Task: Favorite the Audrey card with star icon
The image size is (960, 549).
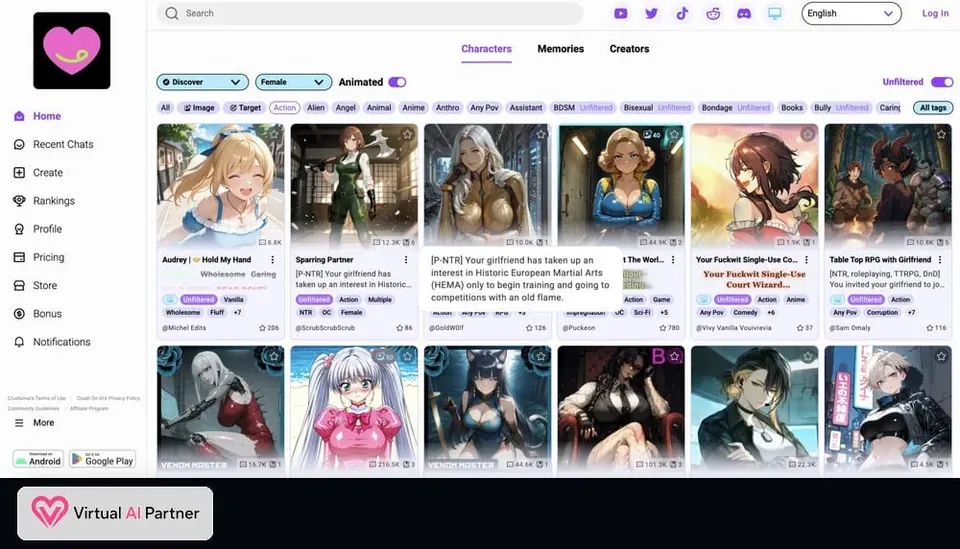Action: pyautogui.click(x=274, y=134)
